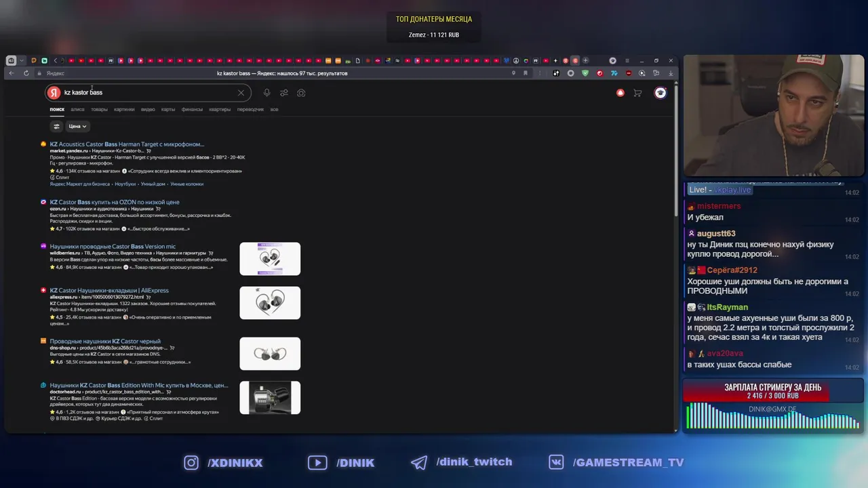Reload the page with the refresh icon

tap(26, 73)
